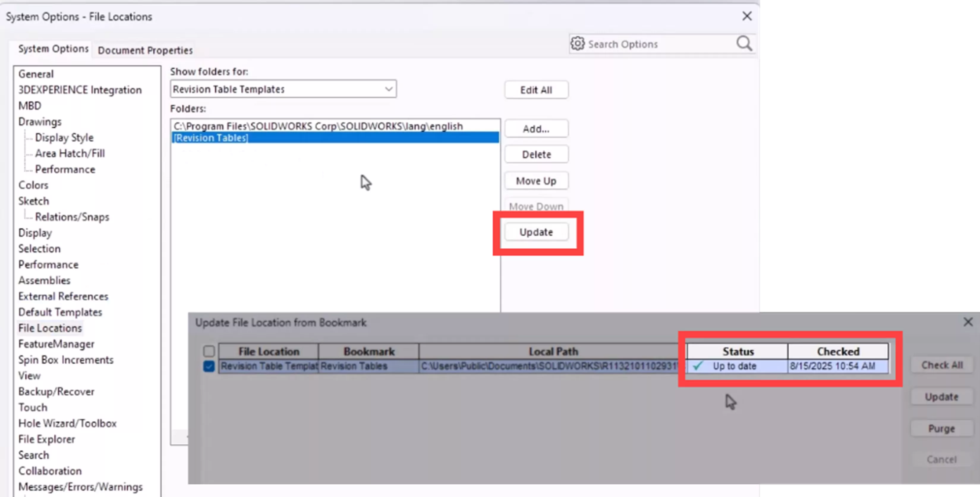Click the search magnifier icon
Image resolution: width=980 pixels, height=497 pixels.
coord(744,43)
